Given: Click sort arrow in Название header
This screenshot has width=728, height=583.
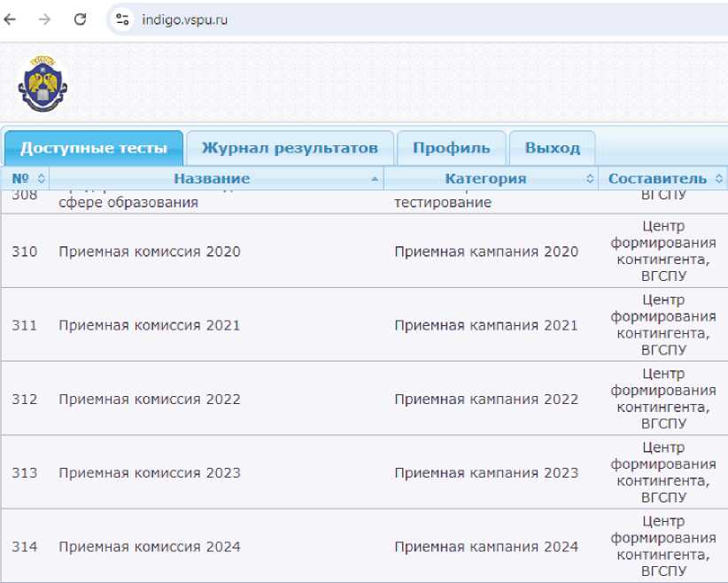Looking at the screenshot, I should 376,179.
